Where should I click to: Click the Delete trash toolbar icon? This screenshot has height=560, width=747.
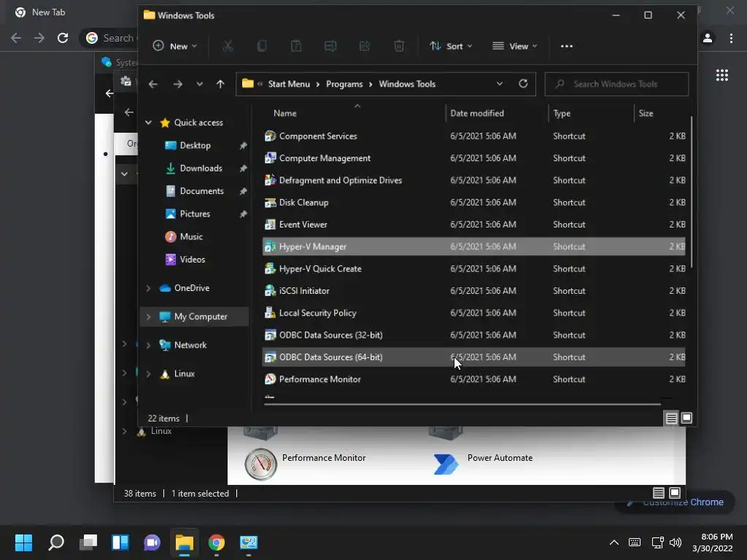pyautogui.click(x=399, y=46)
